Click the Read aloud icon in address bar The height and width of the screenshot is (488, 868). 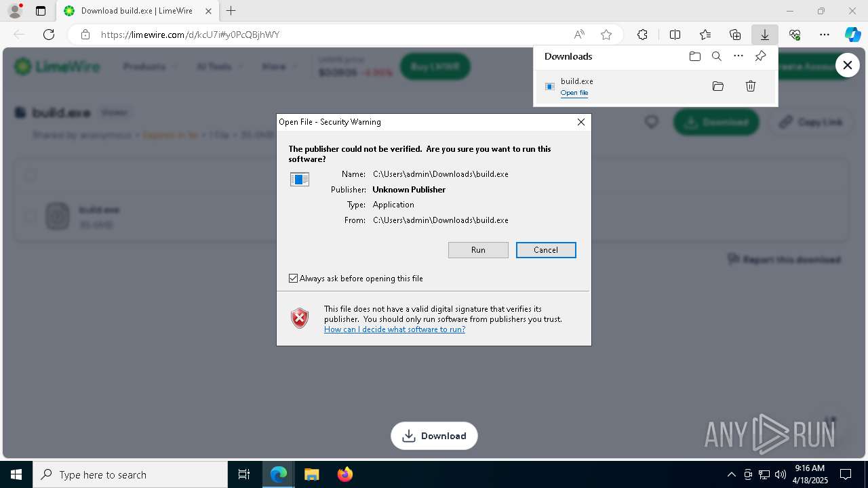coord(579,35)
